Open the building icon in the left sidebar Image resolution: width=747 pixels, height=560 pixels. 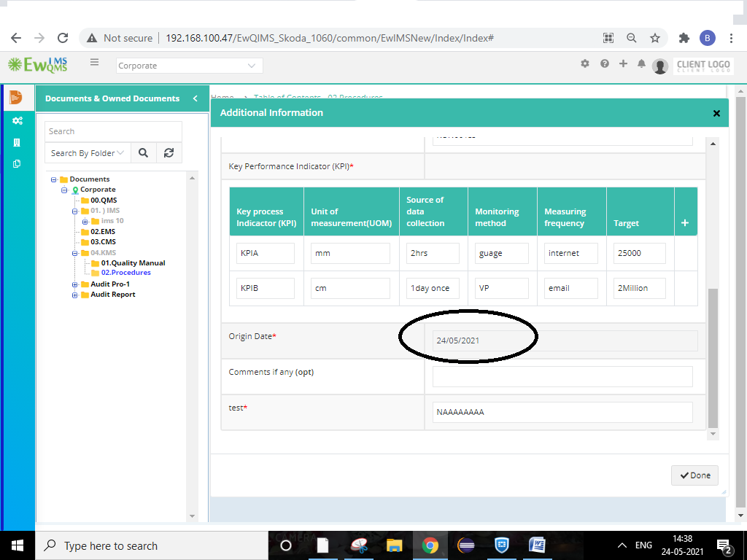(x=17, y=142)
